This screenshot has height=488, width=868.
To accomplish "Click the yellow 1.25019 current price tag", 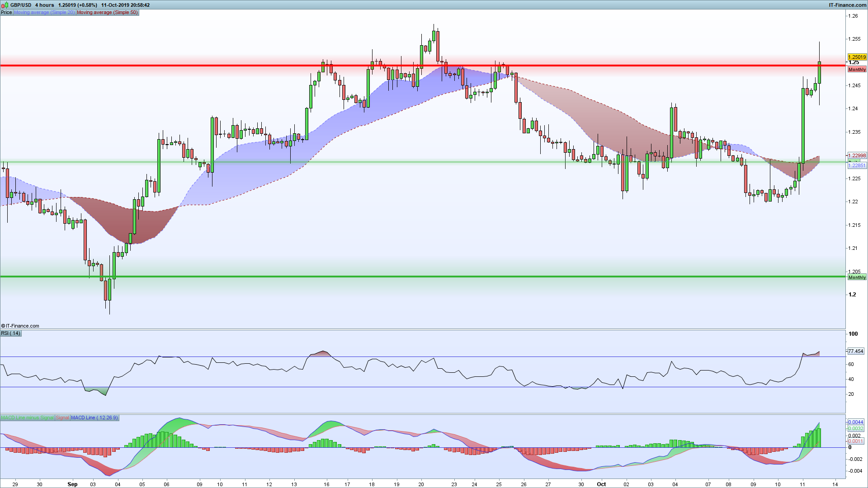I will 857,57.
